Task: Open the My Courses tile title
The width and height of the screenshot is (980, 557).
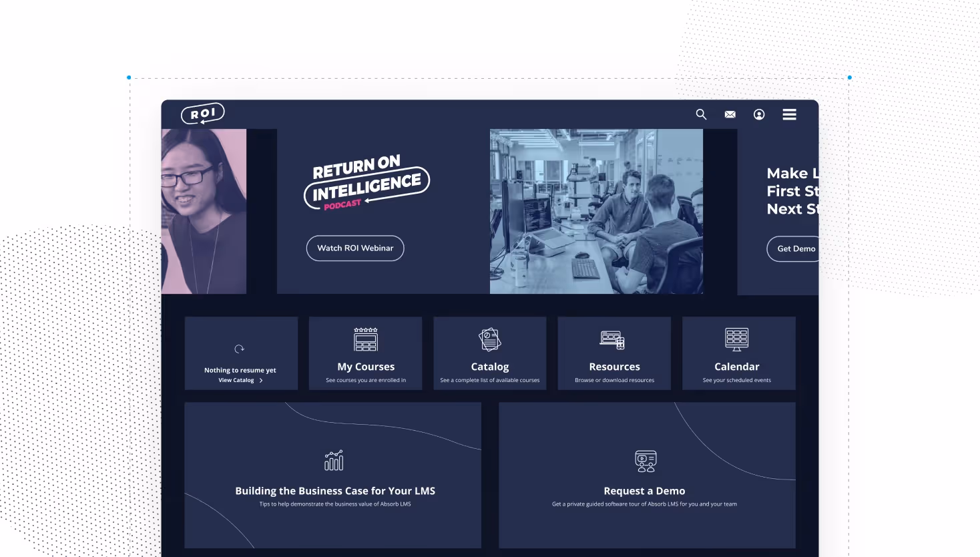Action: (366, 367)
